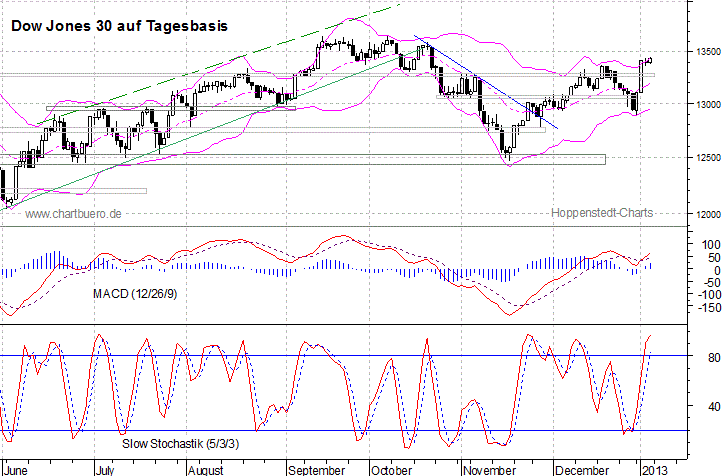Click the 'July' month label
The image size is (723, 476).
(105, 470)
